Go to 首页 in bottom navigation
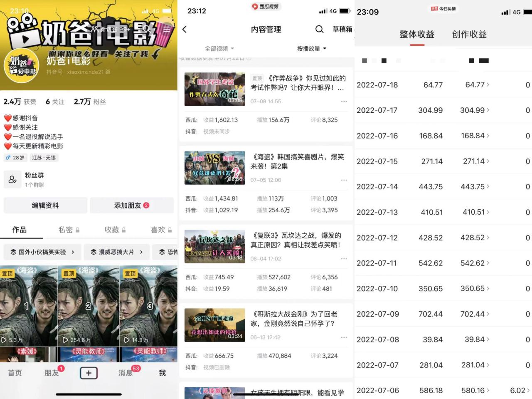Screen dimensions: 532x399 [x=15, y=373]
